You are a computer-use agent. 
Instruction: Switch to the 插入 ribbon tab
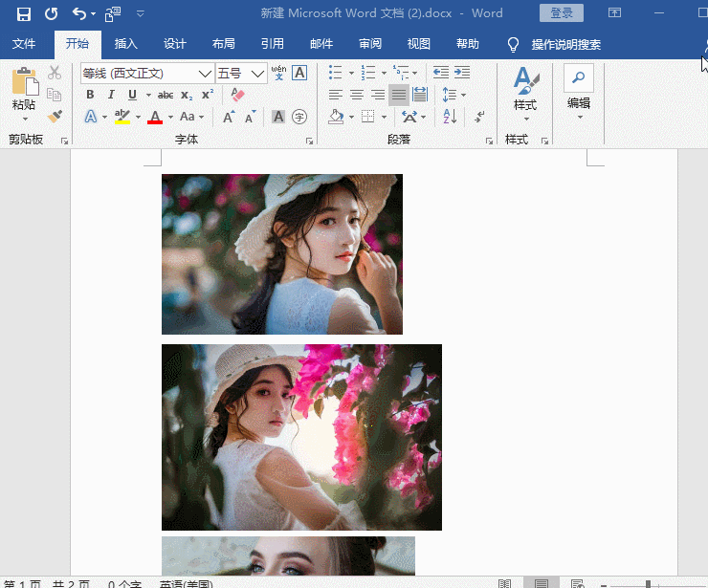126,44
